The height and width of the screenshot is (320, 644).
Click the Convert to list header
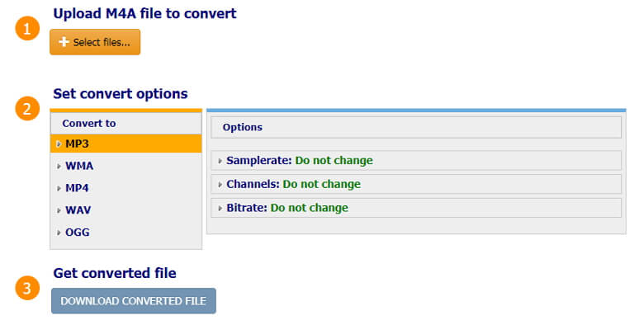126,123
